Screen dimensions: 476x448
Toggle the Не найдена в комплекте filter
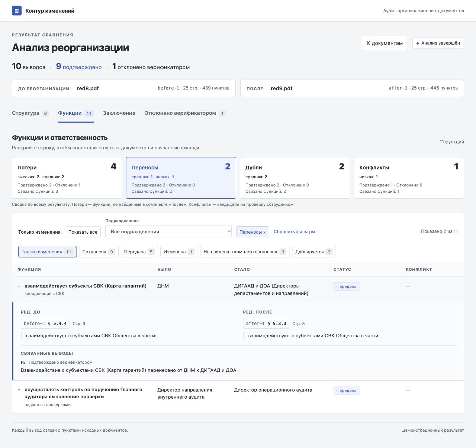point(245,252)
